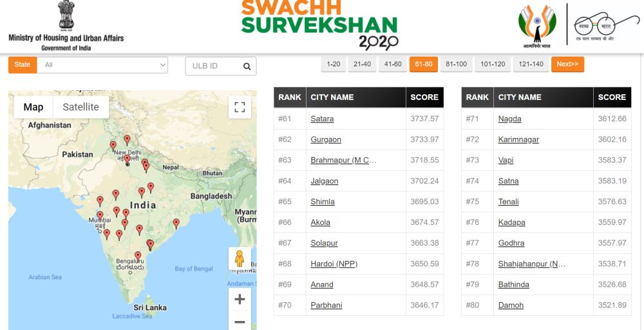This screenshot has width=644, height=330.
Task: Open the Brahmapur (M C… city link
Action: tap(343, 160)
